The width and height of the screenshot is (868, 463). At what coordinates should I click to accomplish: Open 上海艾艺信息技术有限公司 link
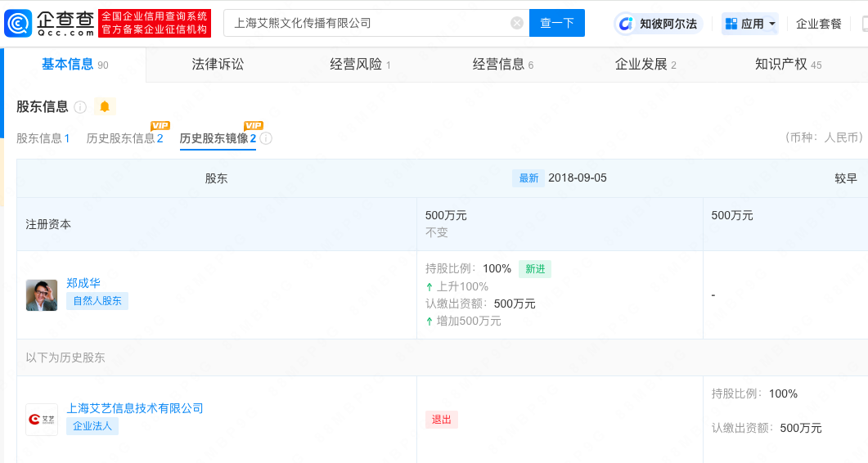pos(134,408)
